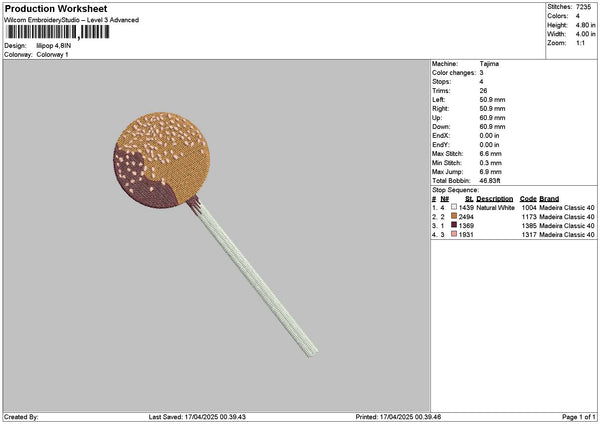Screen dimensions: 600x424
Task: Click the Natural White color swatch
Action: [454, 207]
